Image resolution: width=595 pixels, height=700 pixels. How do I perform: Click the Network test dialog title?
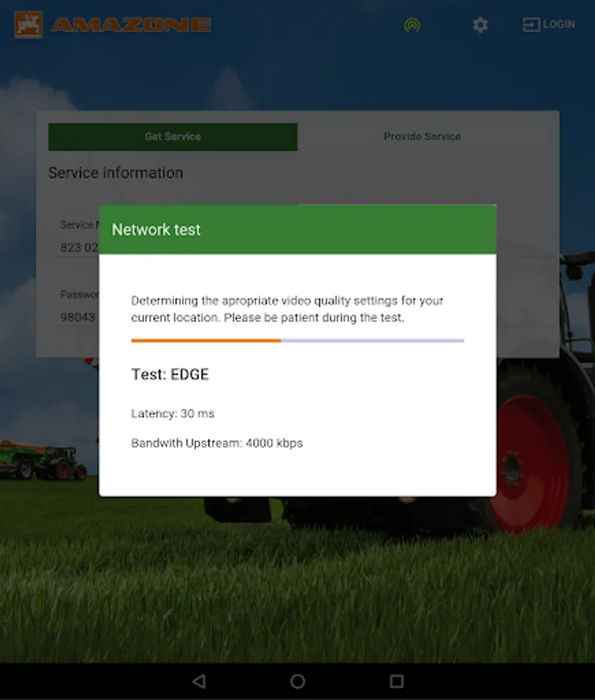pyautogui.click(x=156, y=229)
